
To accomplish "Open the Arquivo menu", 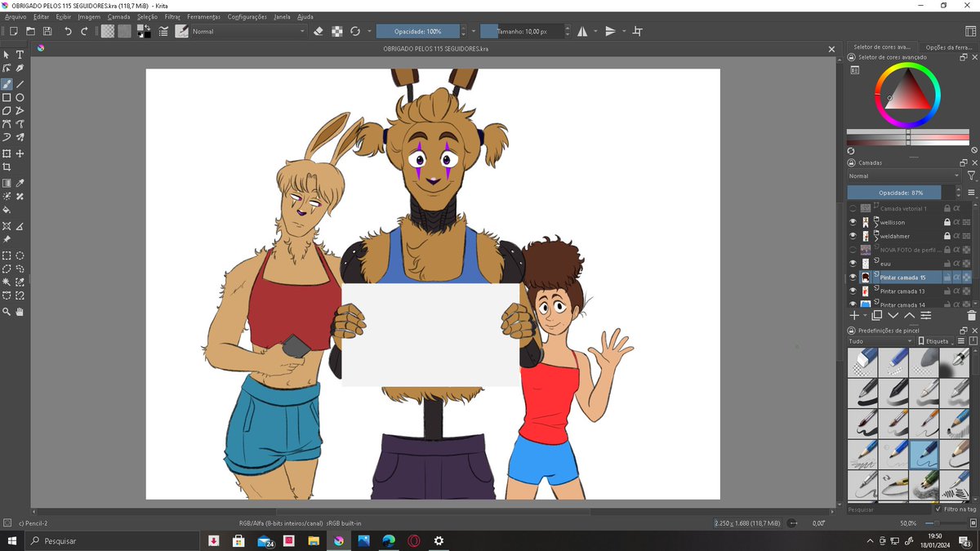I will 16,16.
